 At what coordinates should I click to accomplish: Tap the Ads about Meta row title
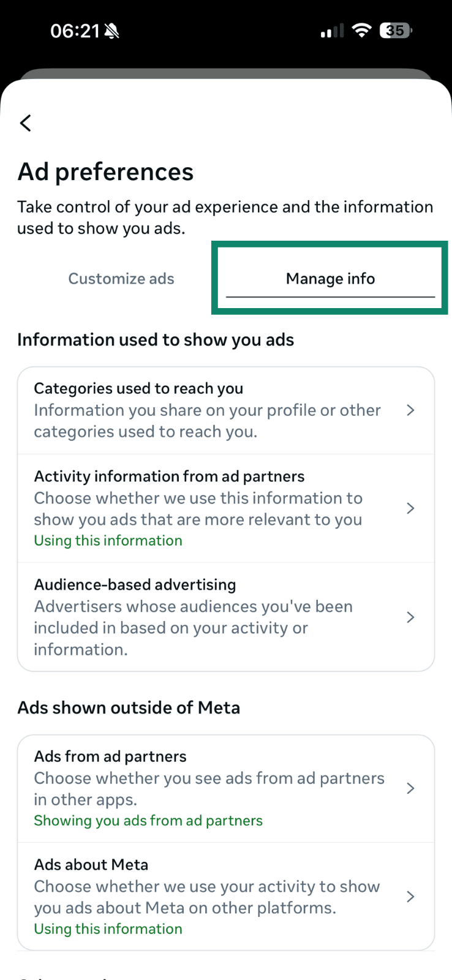pyautogui.click(x=91, y=865)
